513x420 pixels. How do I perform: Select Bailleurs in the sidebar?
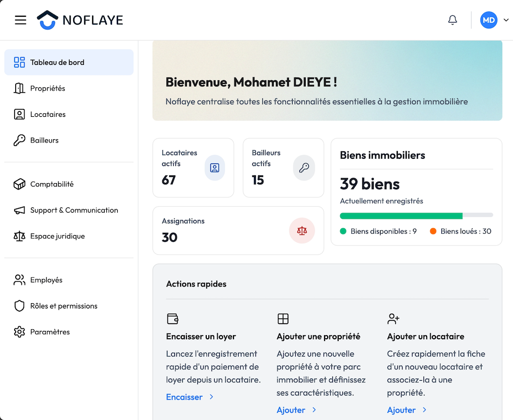pyautogui.click(x=69, y=140)
